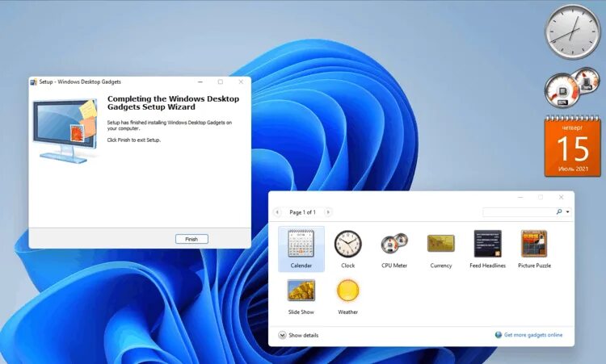The width and height of the screenshot is (606, 364).
Task: Select the Feed Headlines gadget icon
Action: [488, 244]
